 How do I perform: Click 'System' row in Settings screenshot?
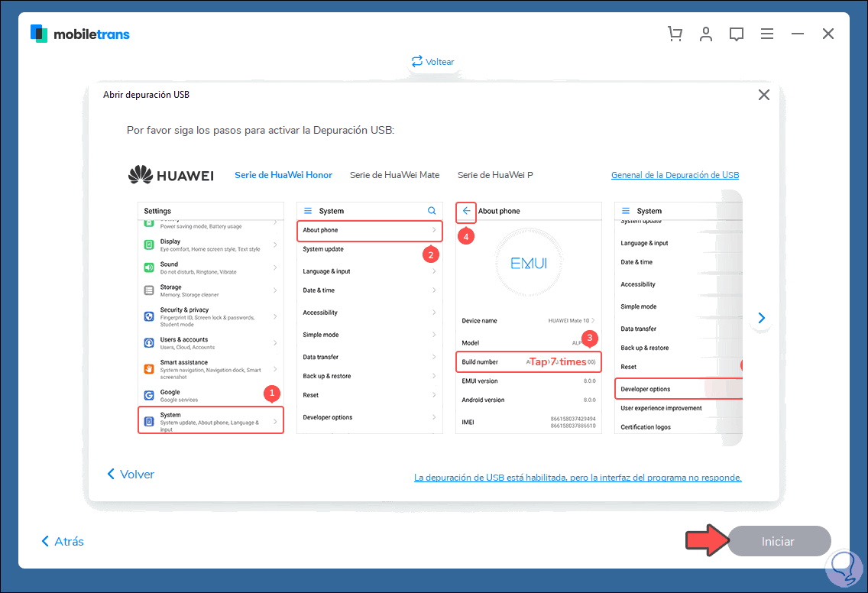pos(210,421)
